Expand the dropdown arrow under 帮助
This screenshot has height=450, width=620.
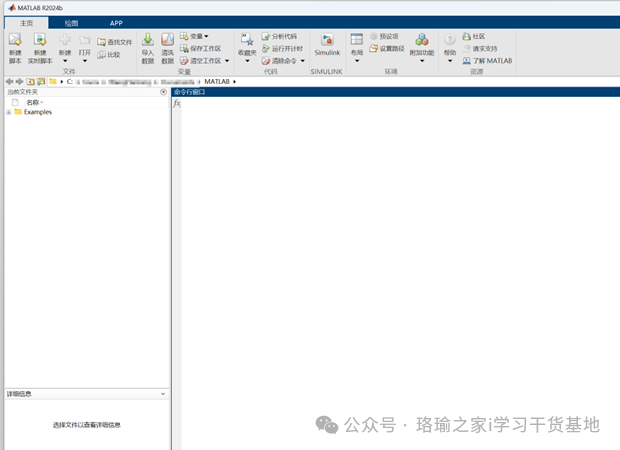click(x=450, y=61)
